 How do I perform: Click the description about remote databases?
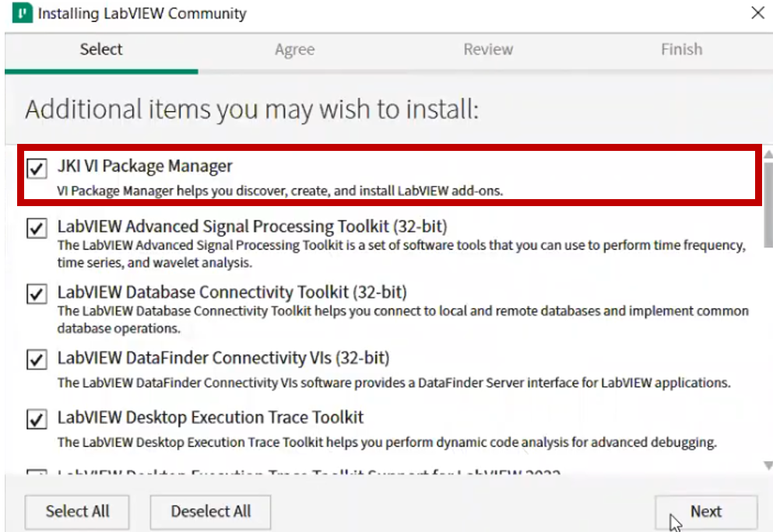tap(402, 320)
